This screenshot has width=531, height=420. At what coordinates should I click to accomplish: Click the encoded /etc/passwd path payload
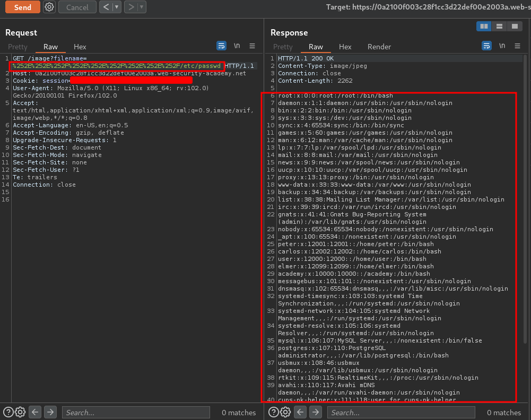[x=117, y=66]
